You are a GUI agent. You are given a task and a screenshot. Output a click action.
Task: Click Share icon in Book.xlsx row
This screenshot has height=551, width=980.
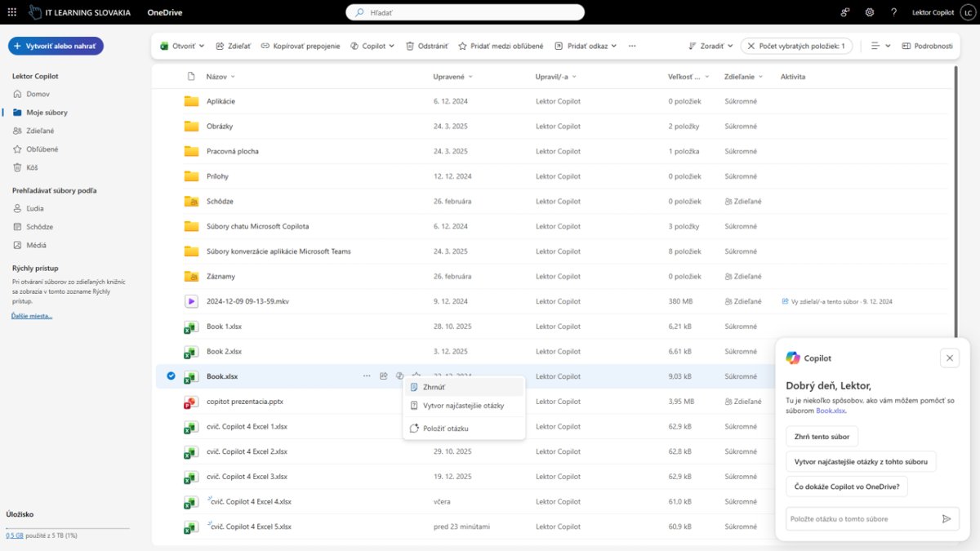pos(383,376)
